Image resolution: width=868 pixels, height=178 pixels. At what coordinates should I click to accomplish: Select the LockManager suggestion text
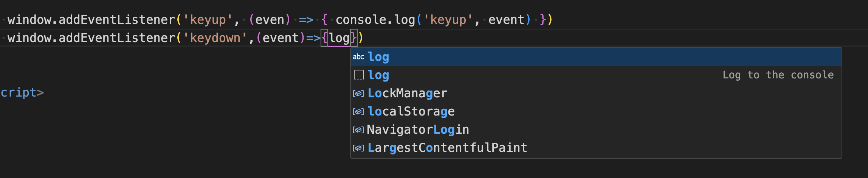407,93
